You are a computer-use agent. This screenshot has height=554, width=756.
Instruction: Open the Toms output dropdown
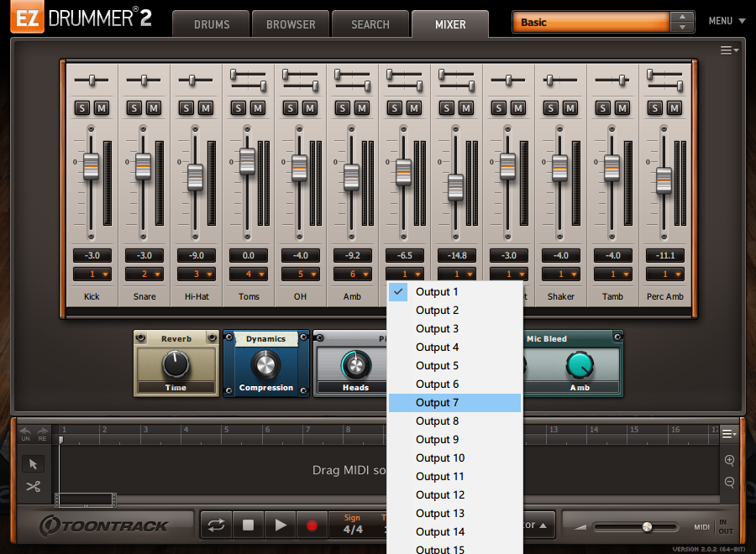pos(249,274)
